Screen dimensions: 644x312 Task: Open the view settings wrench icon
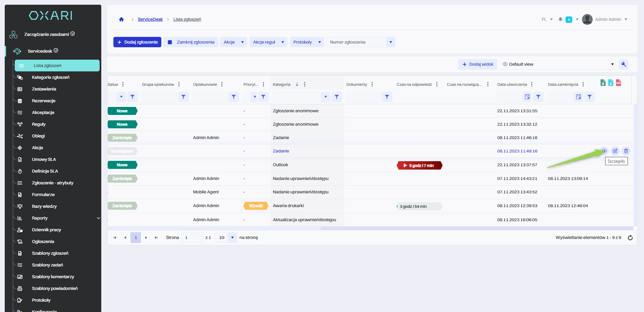[x=624, y=64]
